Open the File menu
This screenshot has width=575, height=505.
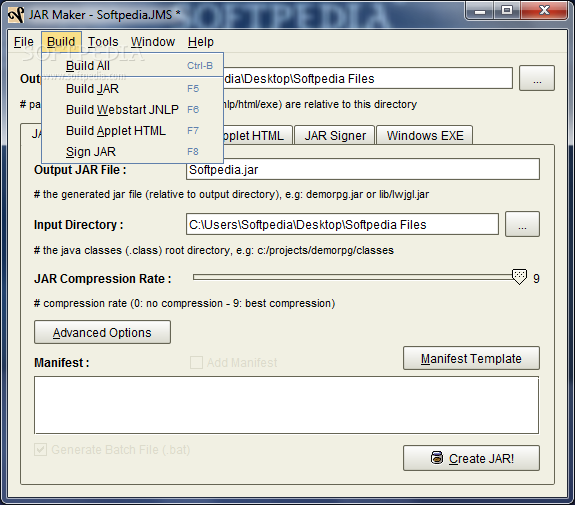(23, 42)
